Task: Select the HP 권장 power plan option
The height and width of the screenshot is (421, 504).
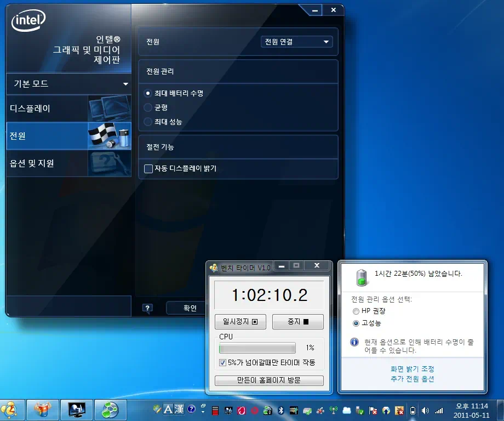Action: click(x=356, y=311)
